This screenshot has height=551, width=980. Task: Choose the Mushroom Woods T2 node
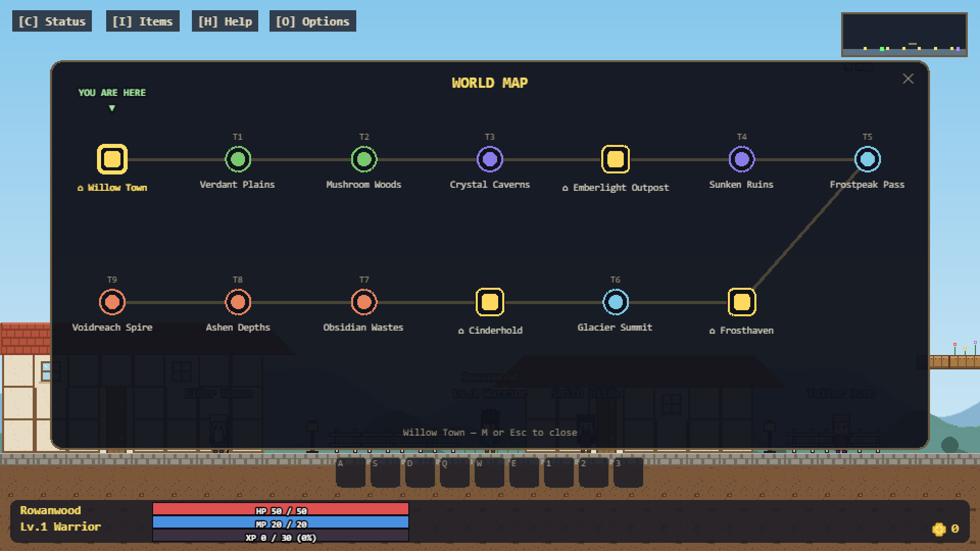pyautogui.click(x=364, y=159)
